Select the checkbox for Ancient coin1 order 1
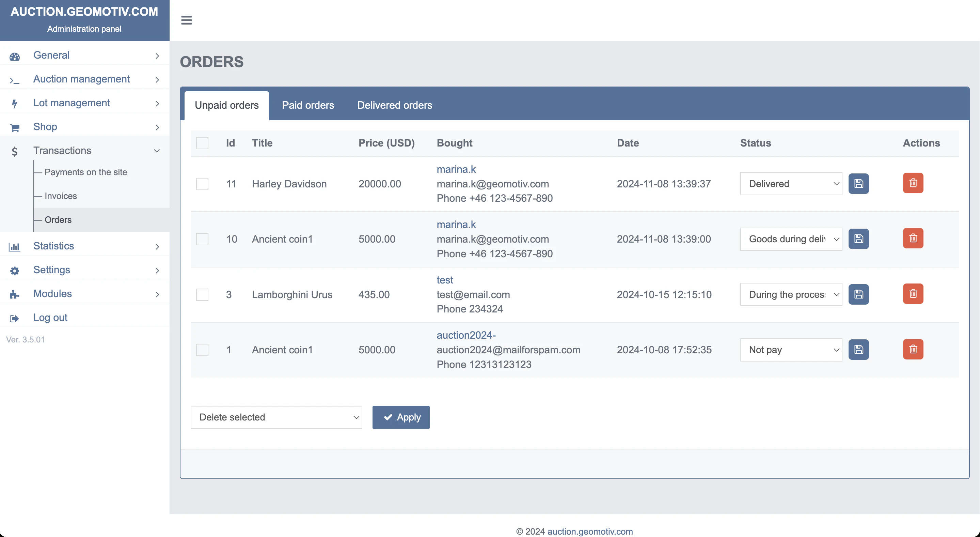The image size is (980, 537). 202,349
